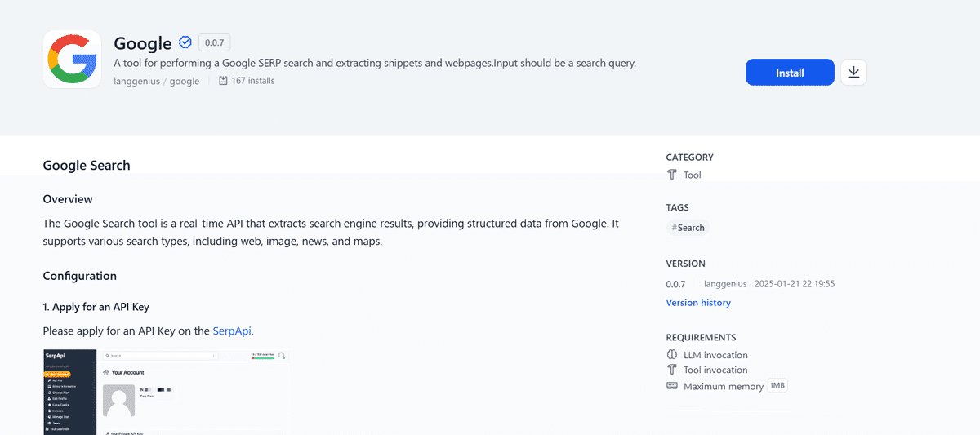Screen dimensions: 980x435
Task: Open the Version history link
Action: tap(698, 303)
